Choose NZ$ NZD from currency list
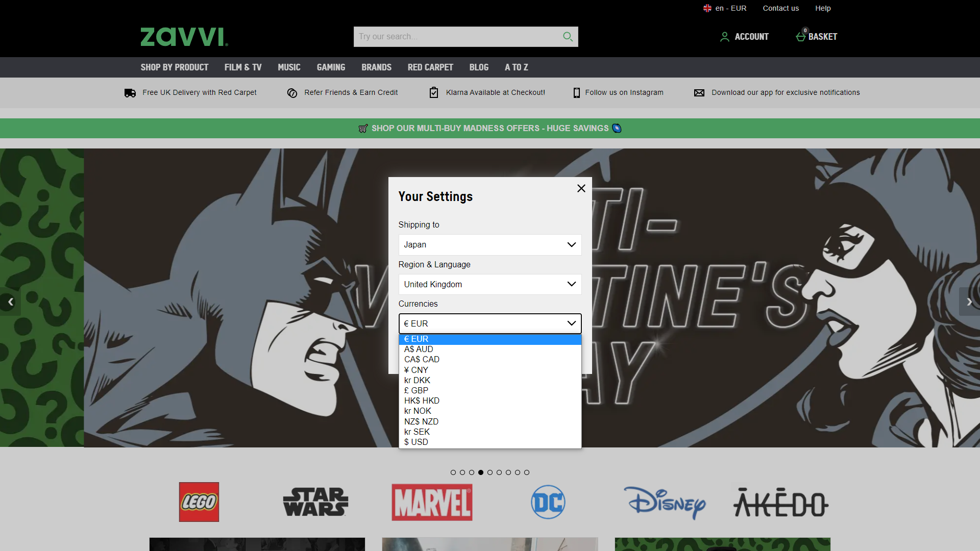 (490, 422)
